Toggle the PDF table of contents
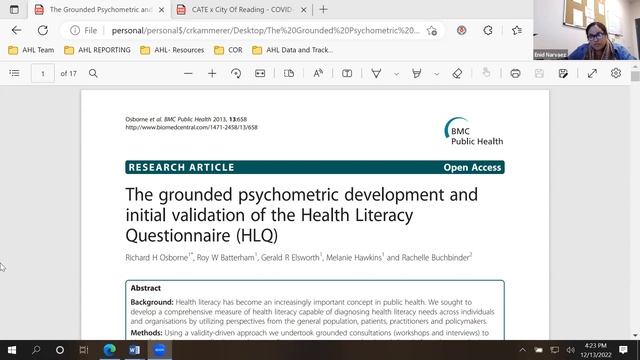This screenshot has width=640, height=360. point(14,73)
